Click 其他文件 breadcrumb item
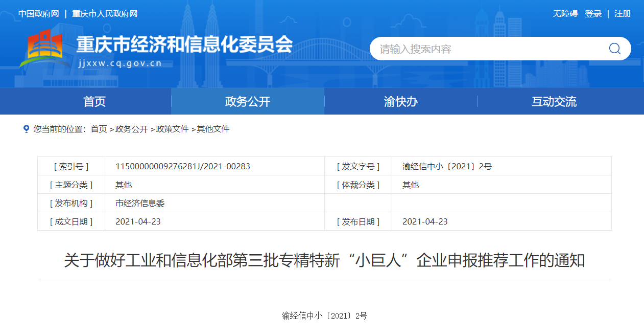Image resolution: width=644 pixels, height=336 pixels. pyautogui.click(x=213, y=129)
